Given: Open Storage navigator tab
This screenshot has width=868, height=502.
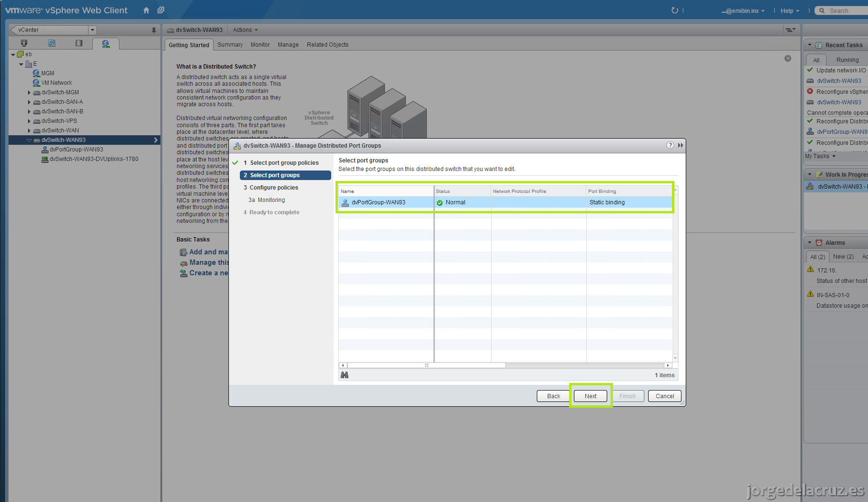Looking at the screenshot, I should tap(79, 43).
